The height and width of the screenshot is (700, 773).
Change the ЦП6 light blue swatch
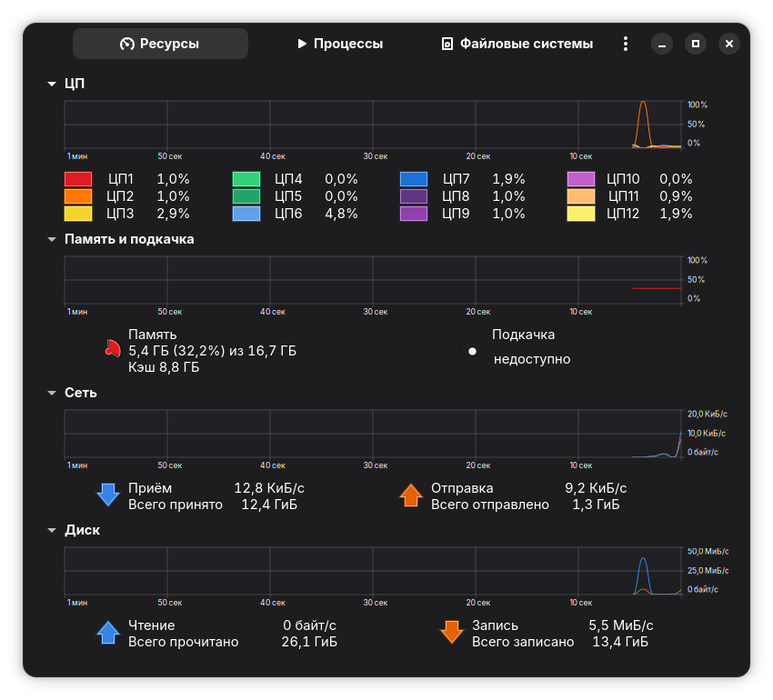coord(246,214)
